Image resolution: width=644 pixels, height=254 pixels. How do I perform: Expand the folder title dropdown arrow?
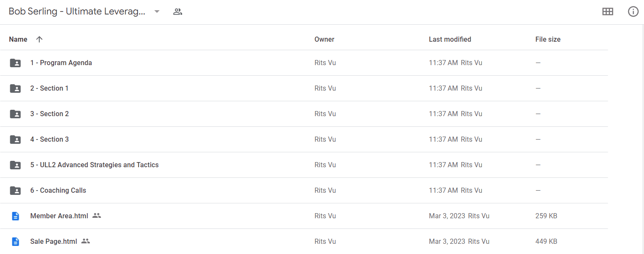pos(157,12)
